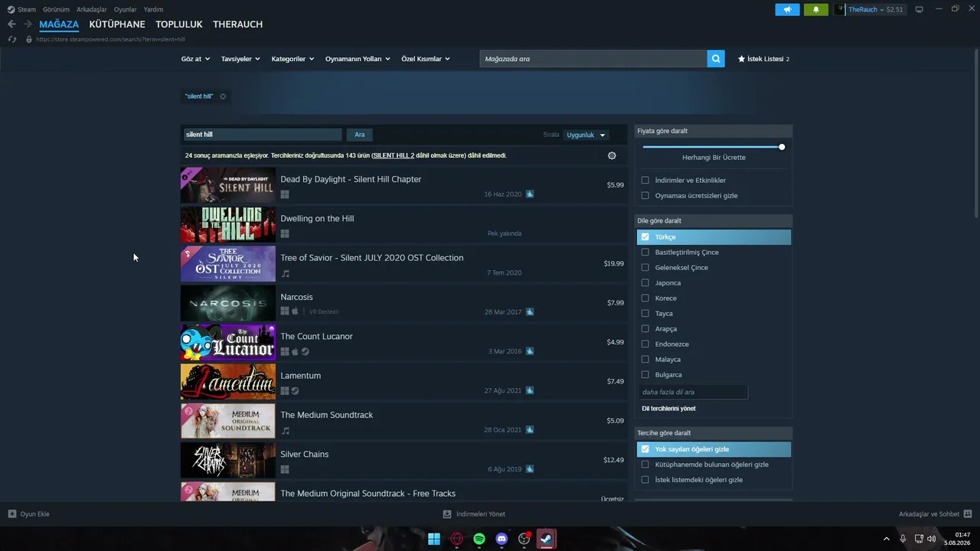Expand Oynamanın Yolları menu
Image resolution: width=980 pixels, height=551 pixels.
(358, 59)
